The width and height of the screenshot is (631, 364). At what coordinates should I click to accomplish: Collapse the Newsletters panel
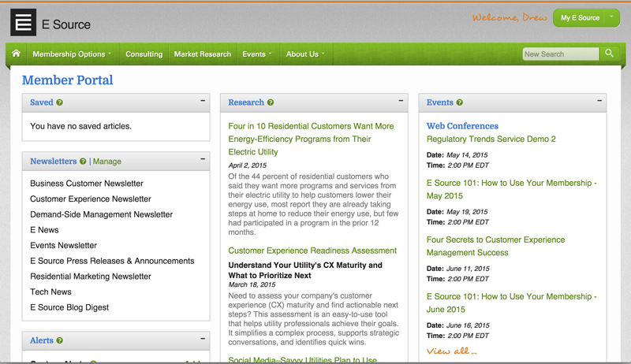click(203, 159)
